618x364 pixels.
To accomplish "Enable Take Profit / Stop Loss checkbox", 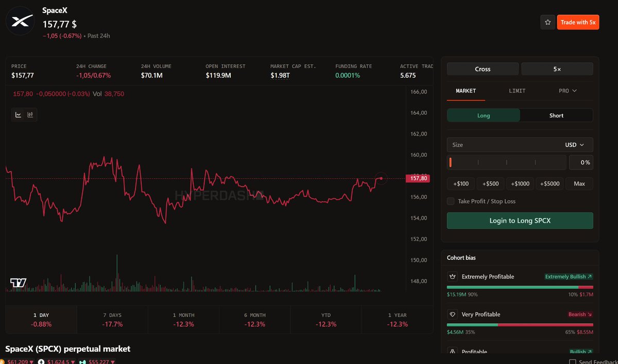I will [451, 201].
